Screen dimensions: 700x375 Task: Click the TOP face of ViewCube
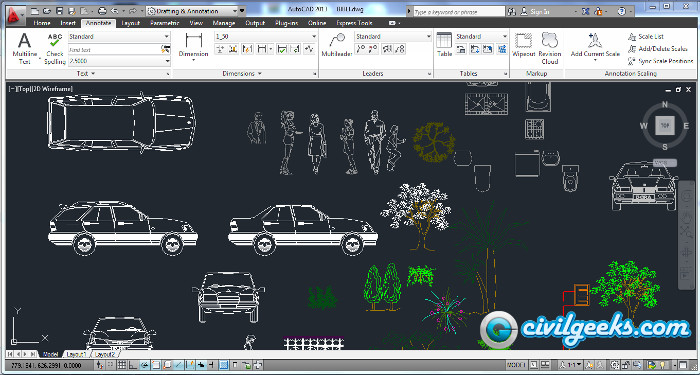pyautogui.click(x=665, y=126)
